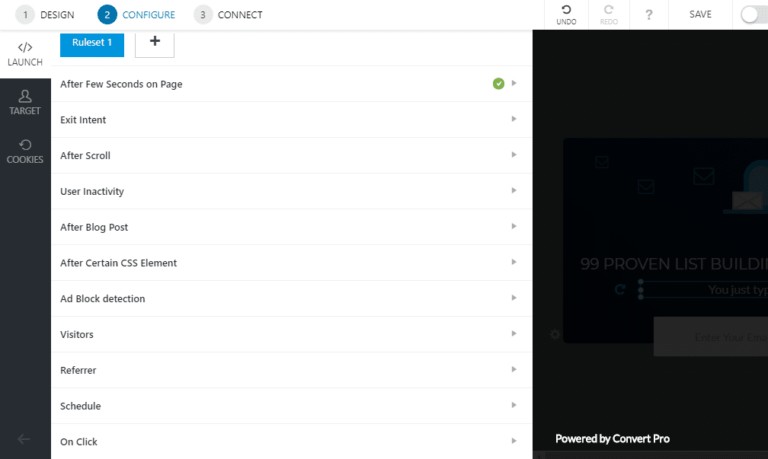768x459 pixels.
Task: Select the Exit Intent label
Action: tap(83, 120)
